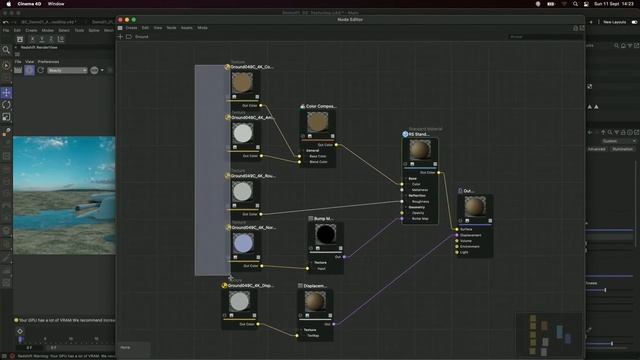Click the Attribute Manager up arrow icon
The image size is (640, 360).
tap(603, 132)
